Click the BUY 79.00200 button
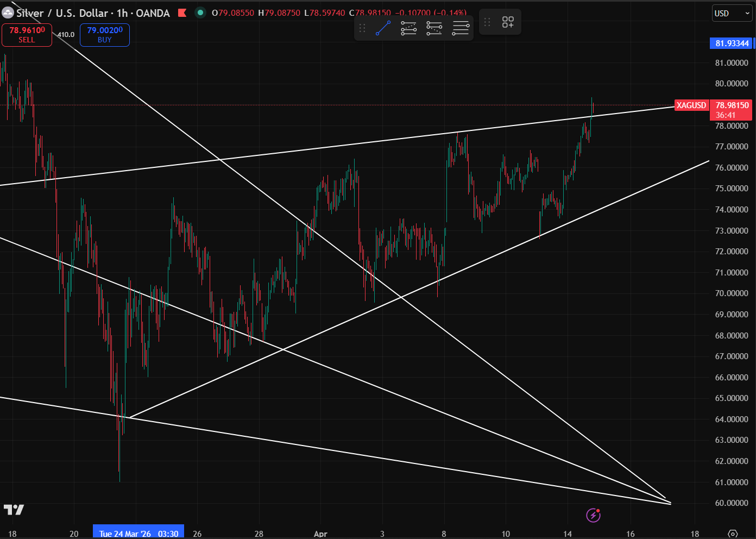 (105, 35)
